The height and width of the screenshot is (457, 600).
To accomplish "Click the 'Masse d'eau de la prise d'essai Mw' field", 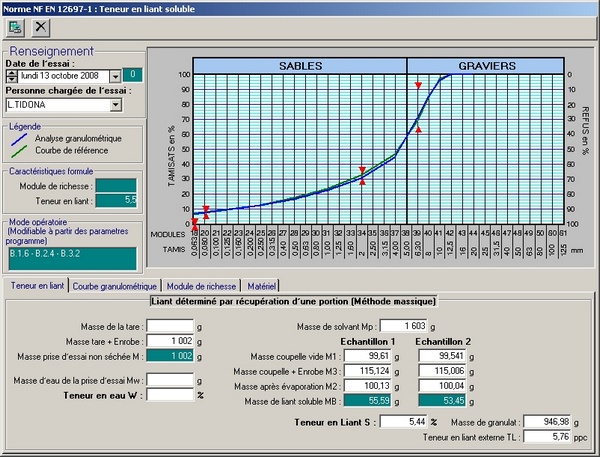I will click(x=170, y=380).
